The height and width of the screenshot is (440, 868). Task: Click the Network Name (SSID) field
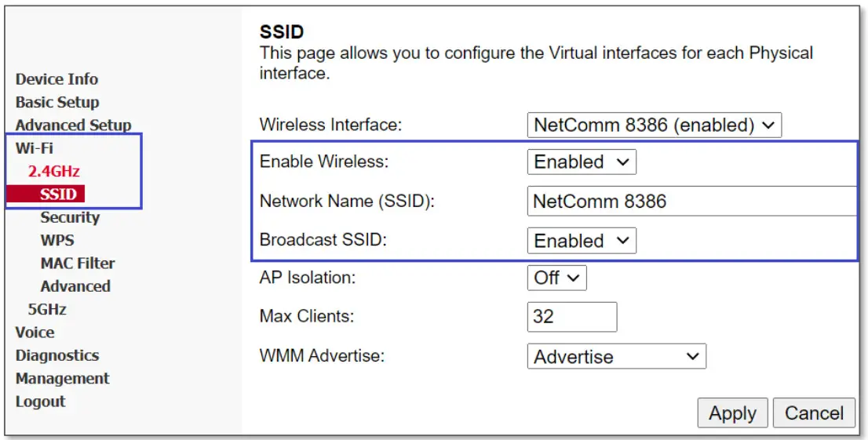[x=691, y=202]
